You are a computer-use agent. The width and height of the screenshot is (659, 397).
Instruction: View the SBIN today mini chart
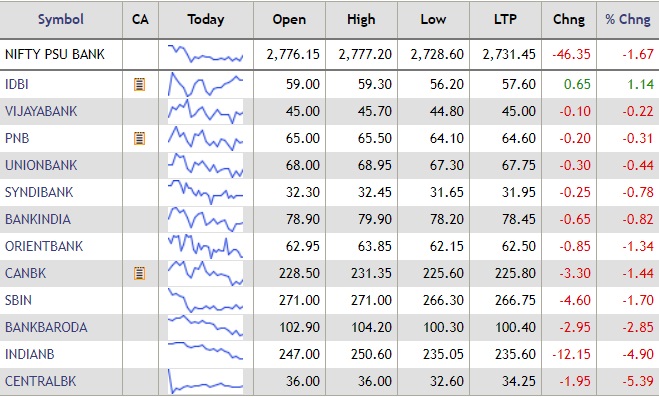(x=206, y=300)
